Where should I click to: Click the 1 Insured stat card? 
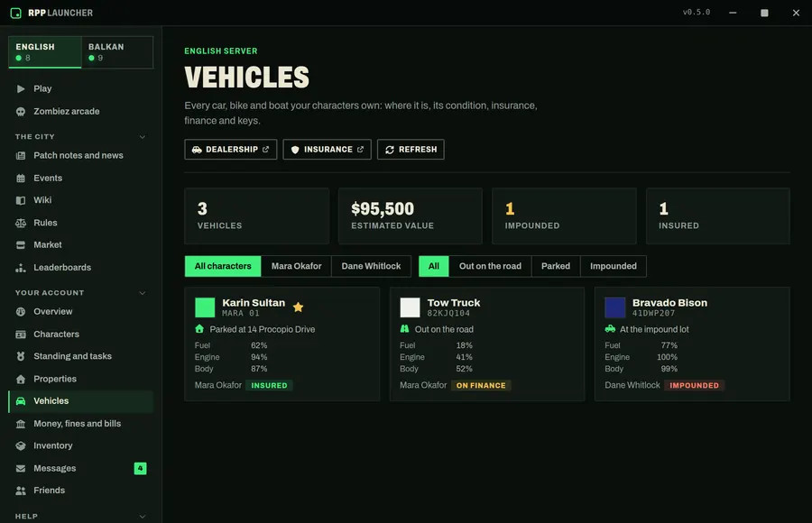click(718, 216)
